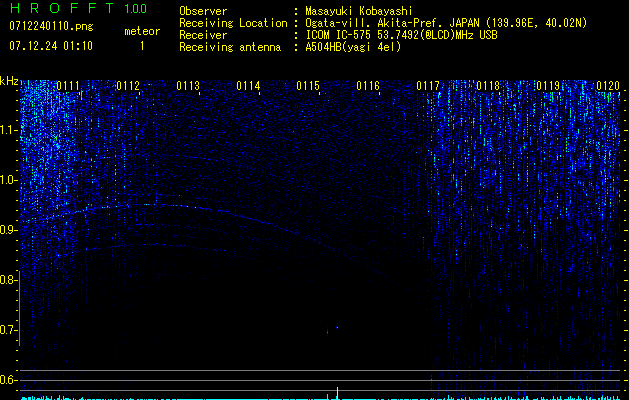Click the Observer field label
The height and width of the screenshot is (400, 629).
click(203, 11)
